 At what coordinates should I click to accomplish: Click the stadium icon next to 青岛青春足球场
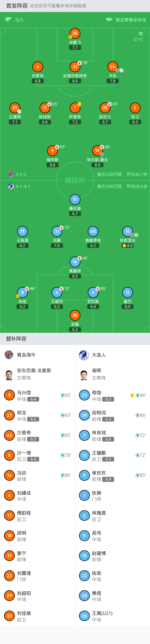109,19
